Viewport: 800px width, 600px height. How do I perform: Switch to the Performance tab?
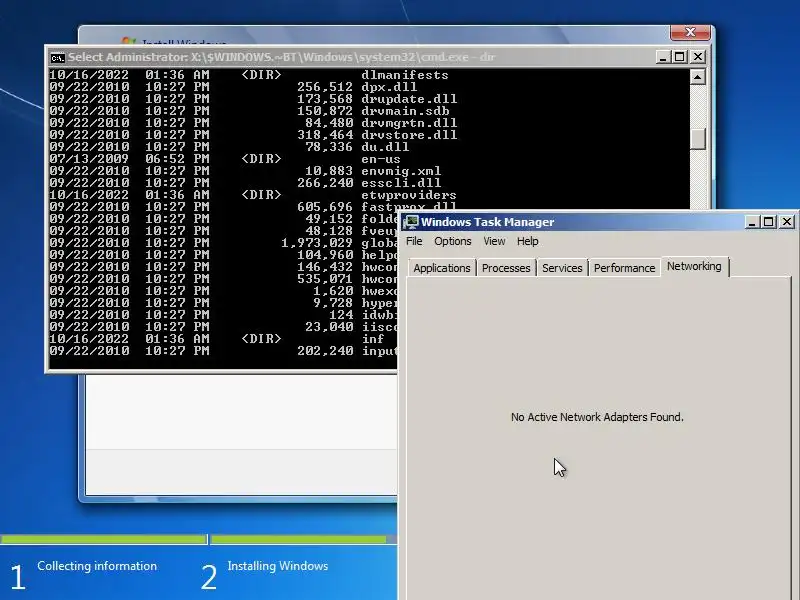[624, 268]
